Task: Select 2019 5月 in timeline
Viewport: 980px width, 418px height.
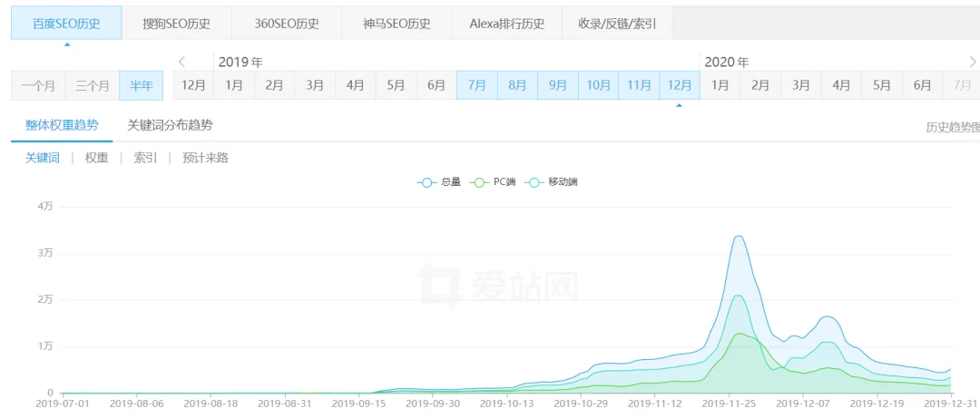Action: point(396,85)
